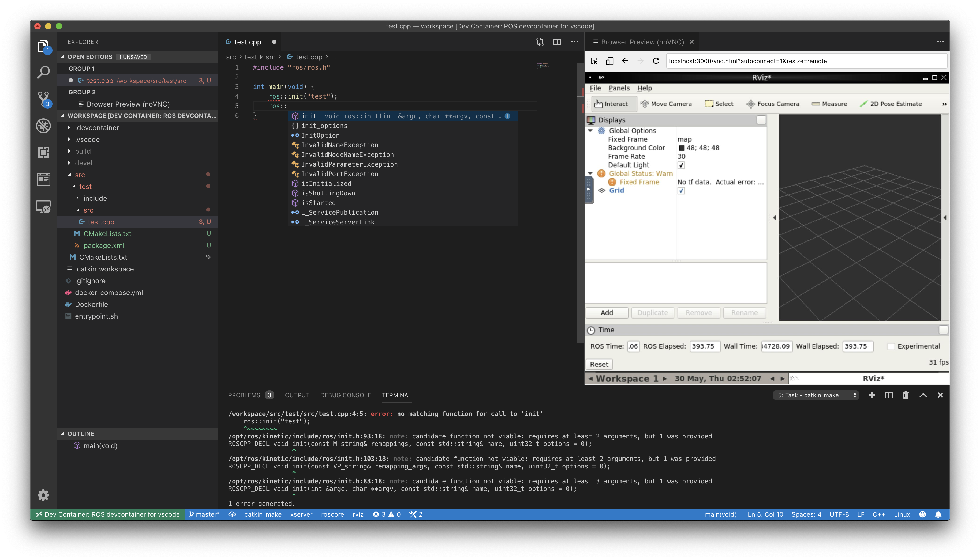Uncheck Default Light in Global Options

[681, 165]
